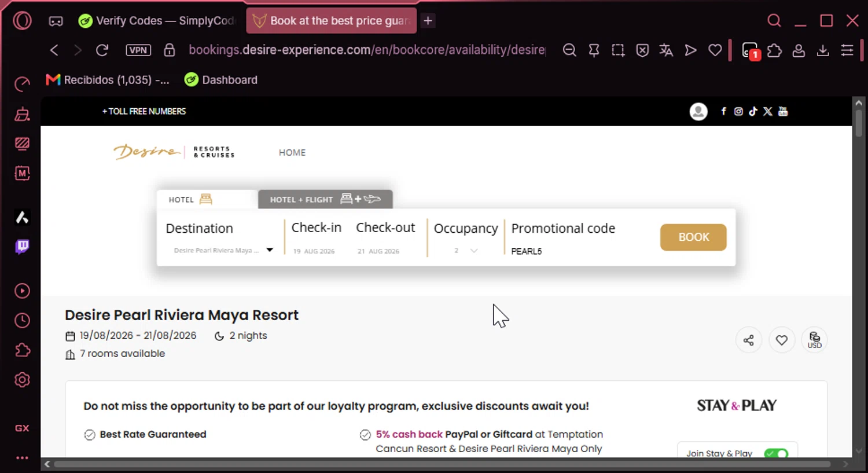Open the M-box sidebar icon
Screen dimensions: 868x473
(x=22, y=173)
